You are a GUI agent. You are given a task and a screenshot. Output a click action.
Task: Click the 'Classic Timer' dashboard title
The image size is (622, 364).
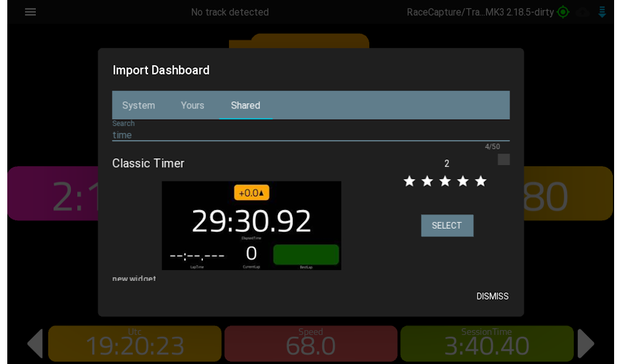click(x=148, y=163)
